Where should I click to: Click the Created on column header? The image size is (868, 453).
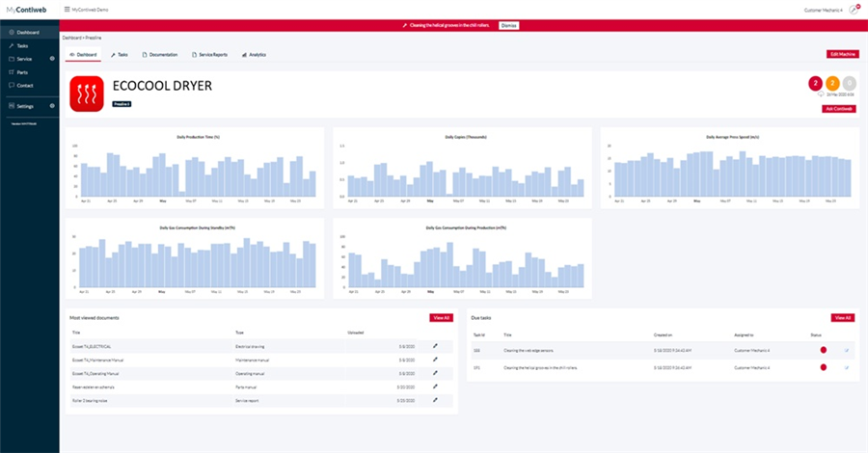[x=663, y=335]
